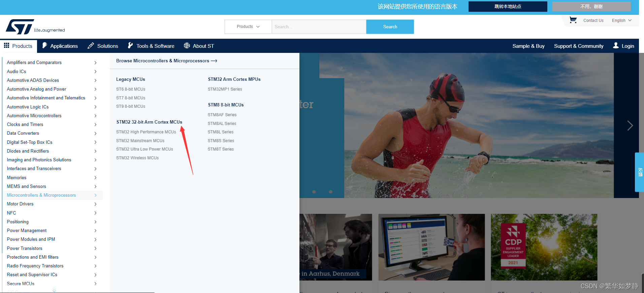Viewport: 644px width, 293px height.
Task: Open Legacy MCUs heading link
Action: tap(130, 79)
